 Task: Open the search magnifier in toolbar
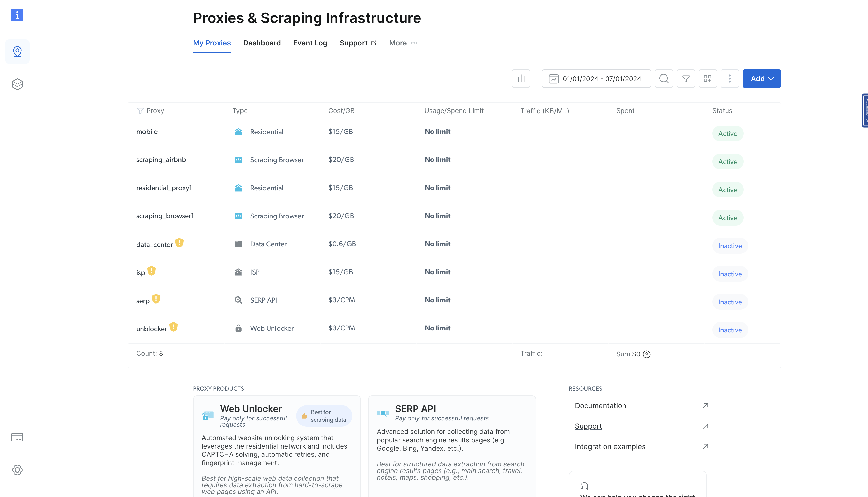coord(664,79)
